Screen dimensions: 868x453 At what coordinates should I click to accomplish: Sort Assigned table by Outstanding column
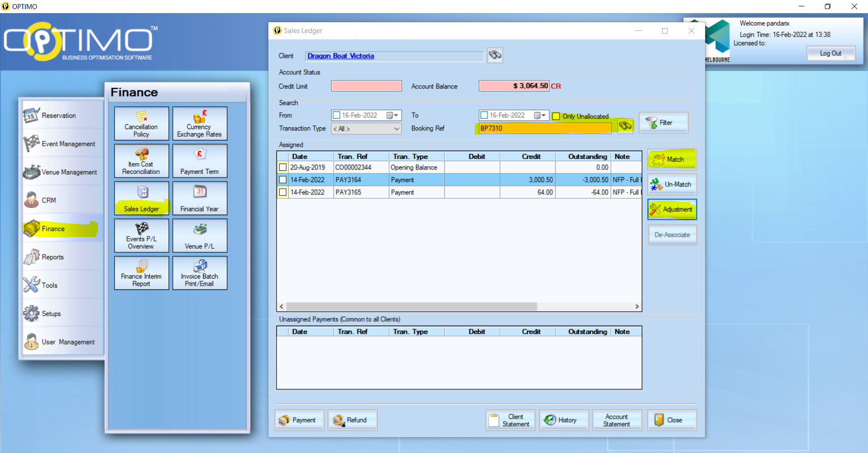pos(583,156)
